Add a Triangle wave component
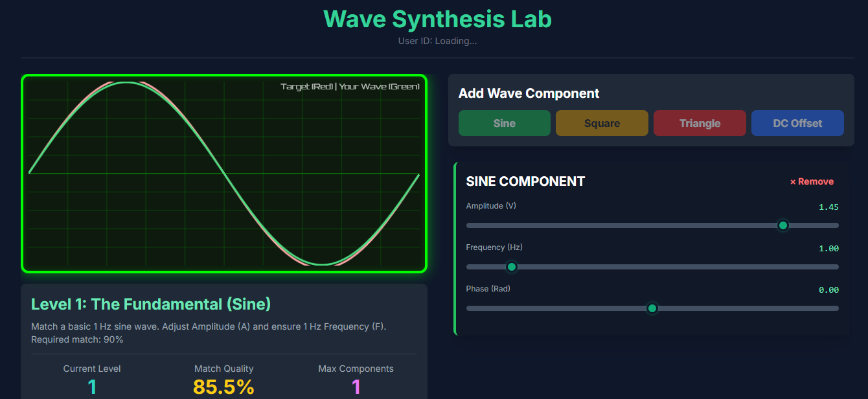 [700, 123]
